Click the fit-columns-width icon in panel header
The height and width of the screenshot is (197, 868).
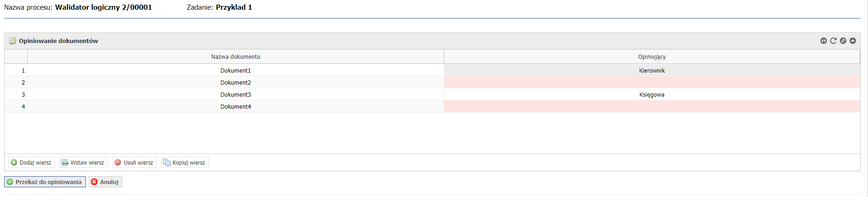point(824,41)
